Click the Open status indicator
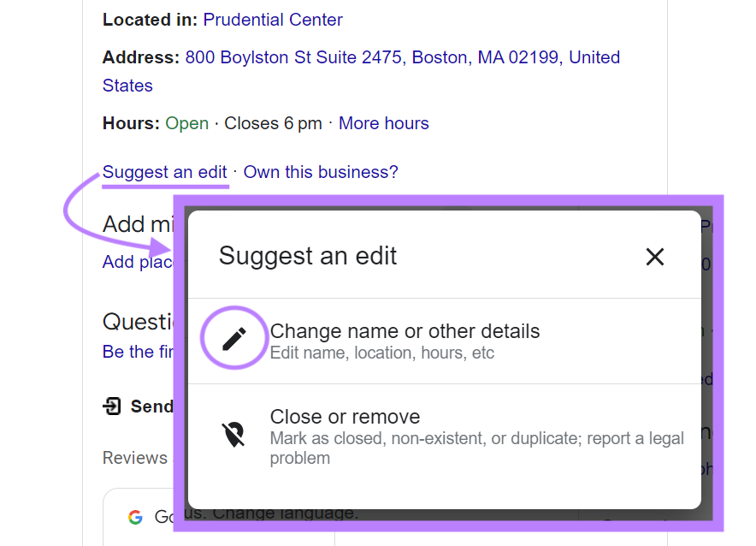The height and width of the screenshot is (546, 756). pyautogui.click(x=186, y=122)
